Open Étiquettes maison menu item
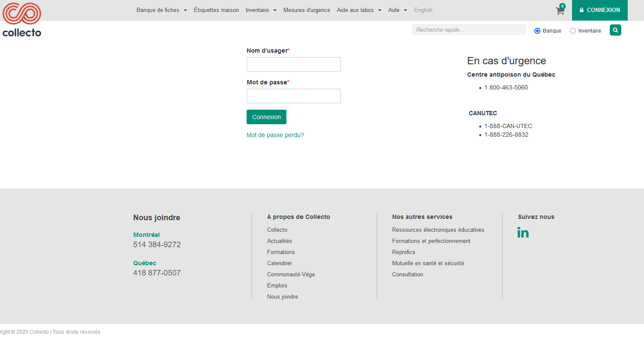 pos(216,10)
